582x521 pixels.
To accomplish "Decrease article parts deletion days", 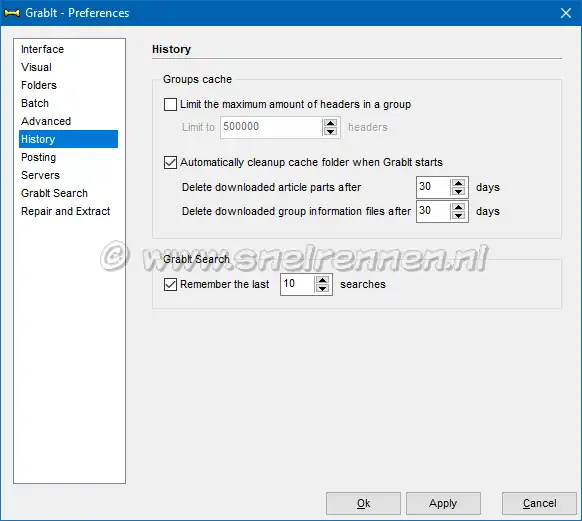I will [459, 191].
